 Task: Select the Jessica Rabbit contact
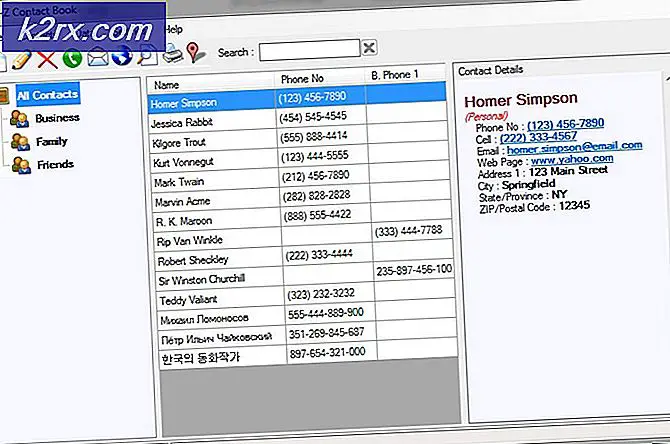pyautogui.click(x=182, y=123)
